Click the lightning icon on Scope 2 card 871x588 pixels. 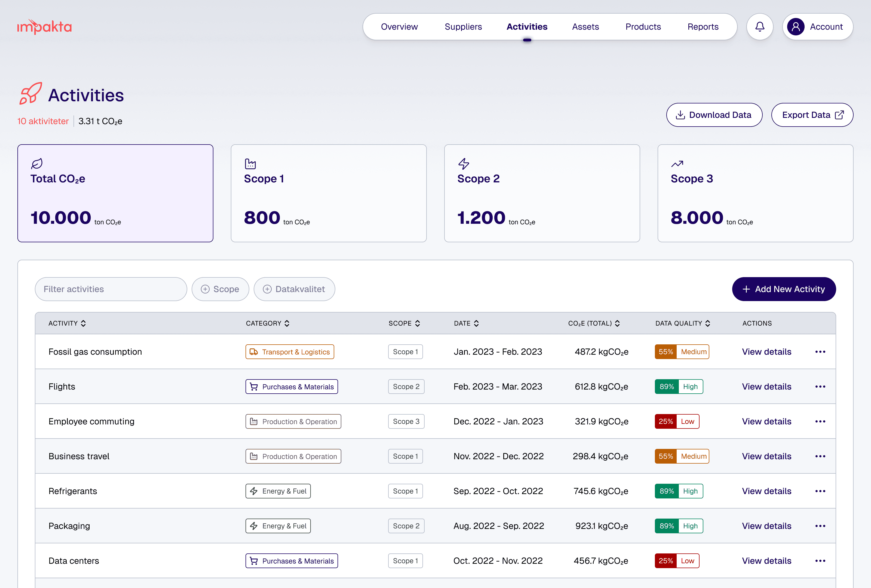(464, 164)
